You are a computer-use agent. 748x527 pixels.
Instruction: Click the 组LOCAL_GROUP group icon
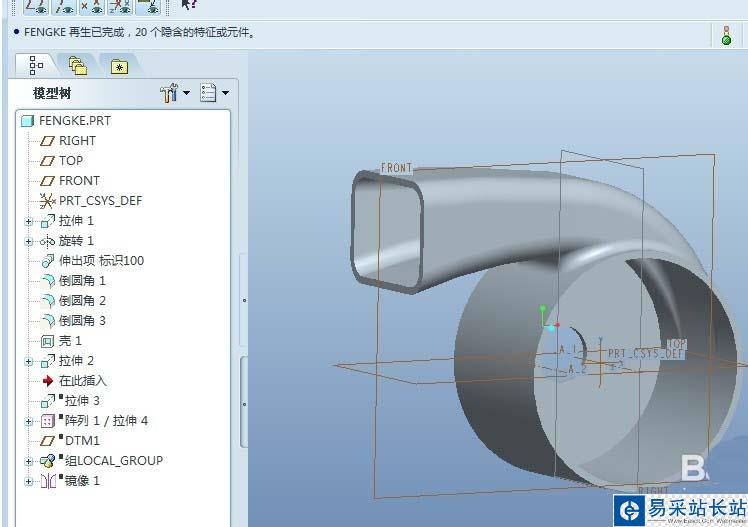click(x=48, y=461)
